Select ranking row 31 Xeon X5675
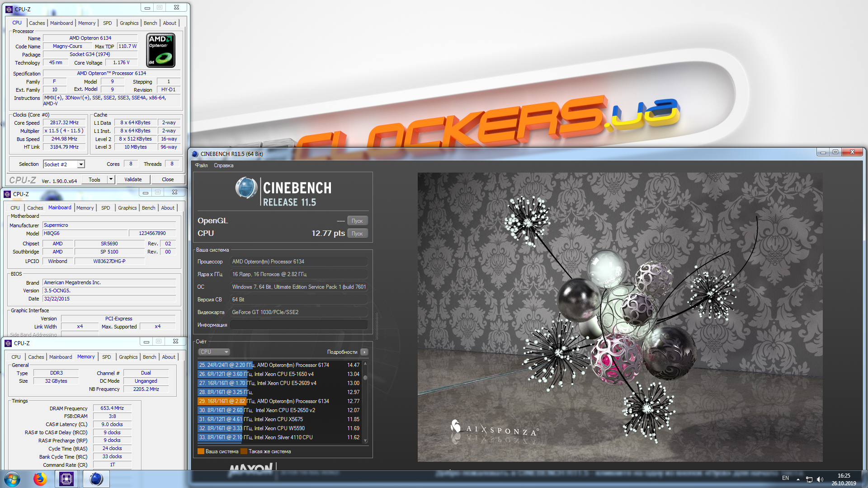This screenshot has height=488, width=868. (x=279, y=419)
